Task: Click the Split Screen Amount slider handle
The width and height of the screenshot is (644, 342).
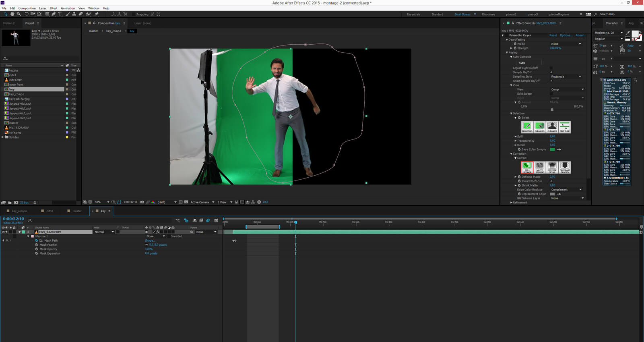Action: 552,109
